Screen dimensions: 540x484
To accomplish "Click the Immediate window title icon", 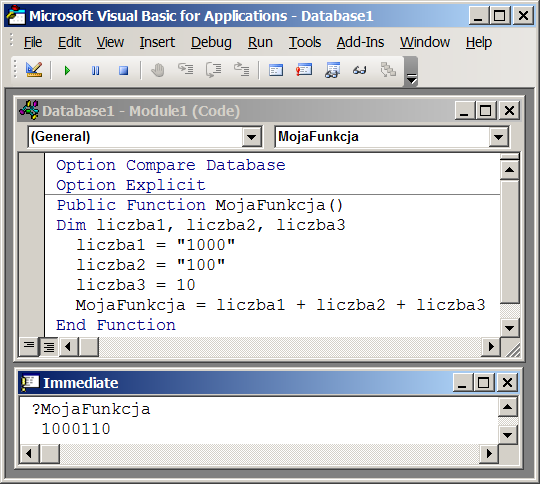I will [x=30, y=382].
